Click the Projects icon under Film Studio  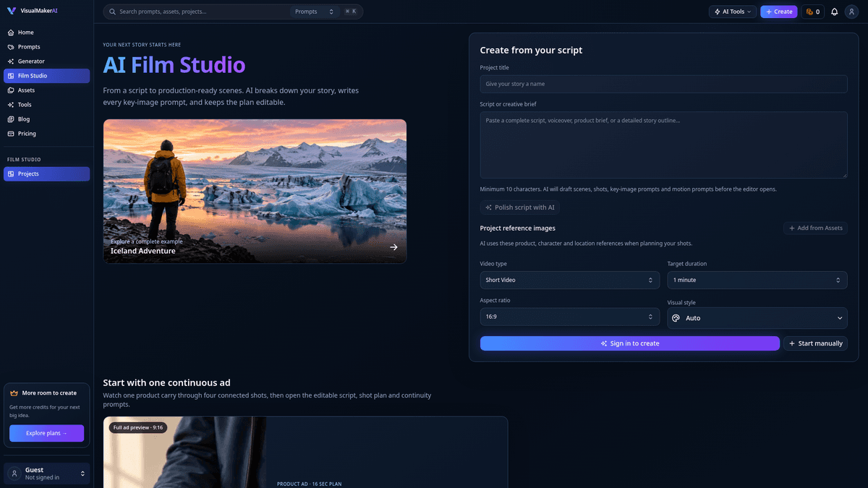click(11, 174)
